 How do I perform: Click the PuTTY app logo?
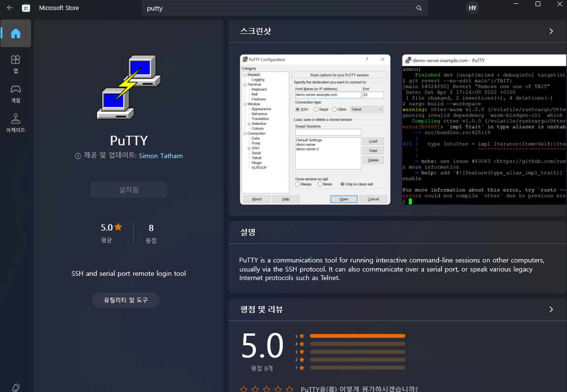(x=129, y=87)
